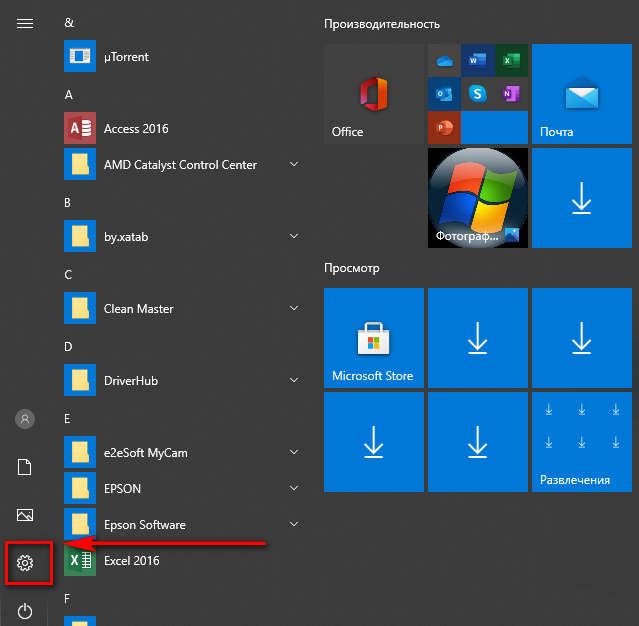Click download tile right of Microsoft Store

(478, 338)
